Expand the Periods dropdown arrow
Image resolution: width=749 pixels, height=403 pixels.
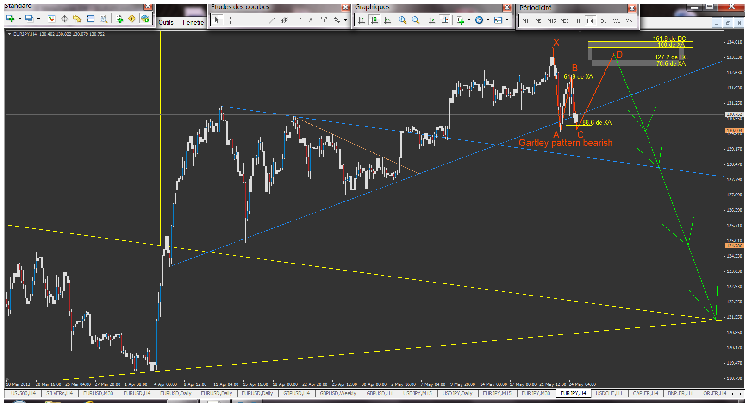[x=488, y=20]
